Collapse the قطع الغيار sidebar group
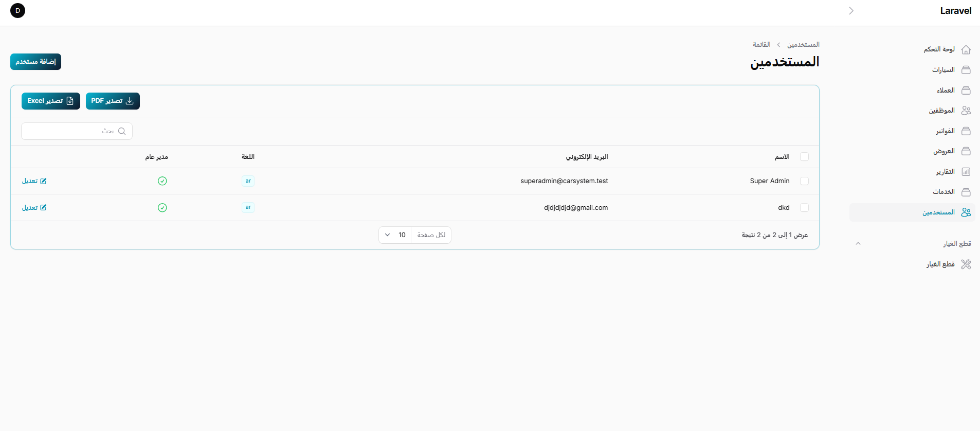Screen dimensions: 980x431 (x=858, y=244)
